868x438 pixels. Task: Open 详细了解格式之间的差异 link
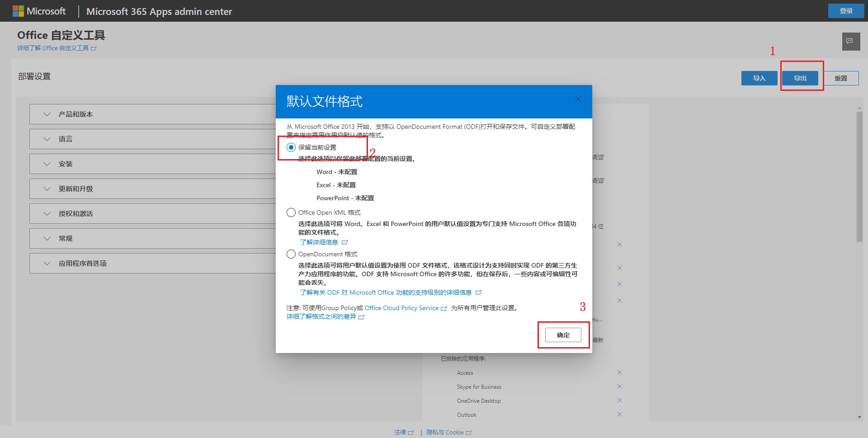[x=325, y=316]
